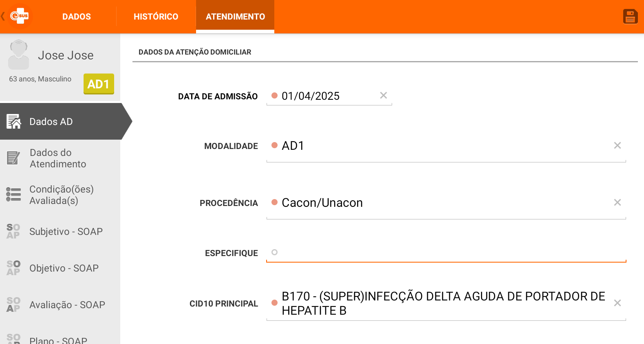Open the CID10 Principal selection field
Viewport: 644px width, 344px height.
[x=446, y=303]
